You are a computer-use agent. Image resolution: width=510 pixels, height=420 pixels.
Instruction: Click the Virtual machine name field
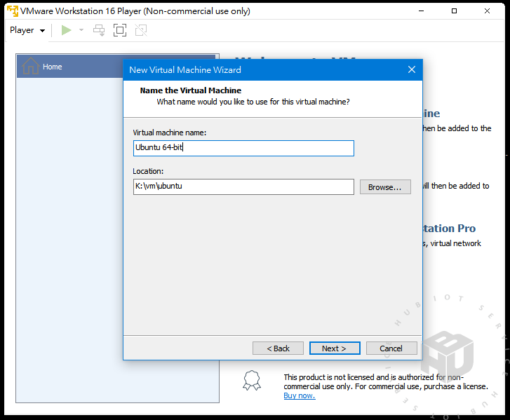243,148
